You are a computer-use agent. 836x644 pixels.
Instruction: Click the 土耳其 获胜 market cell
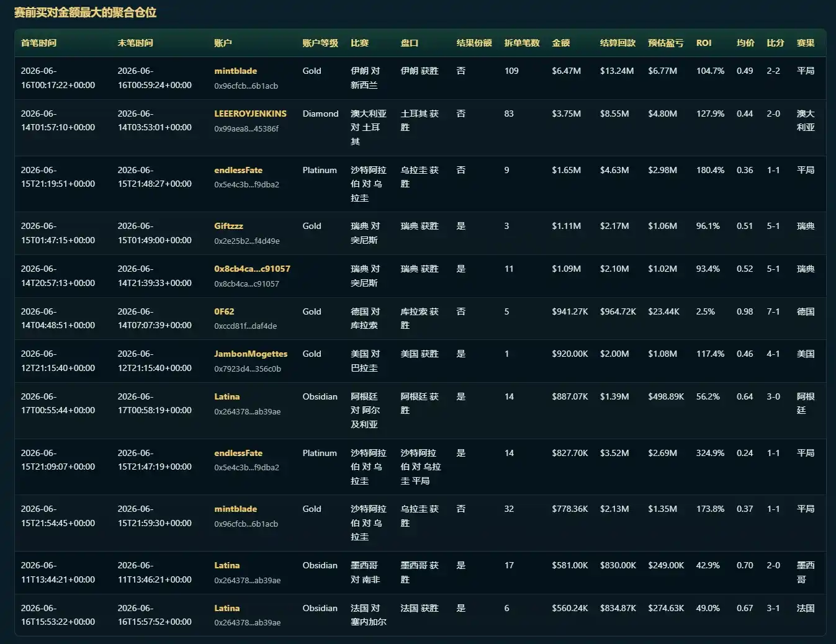420,120
